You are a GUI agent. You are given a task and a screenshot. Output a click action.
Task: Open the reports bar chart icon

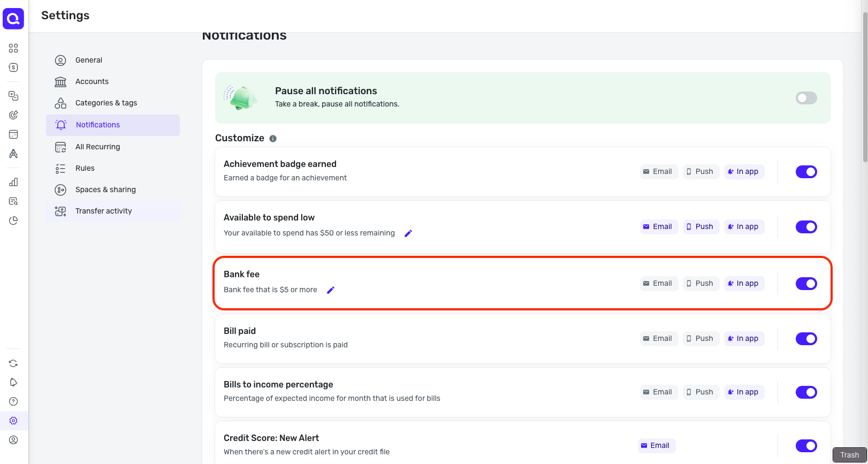click(x=13, y=182)
